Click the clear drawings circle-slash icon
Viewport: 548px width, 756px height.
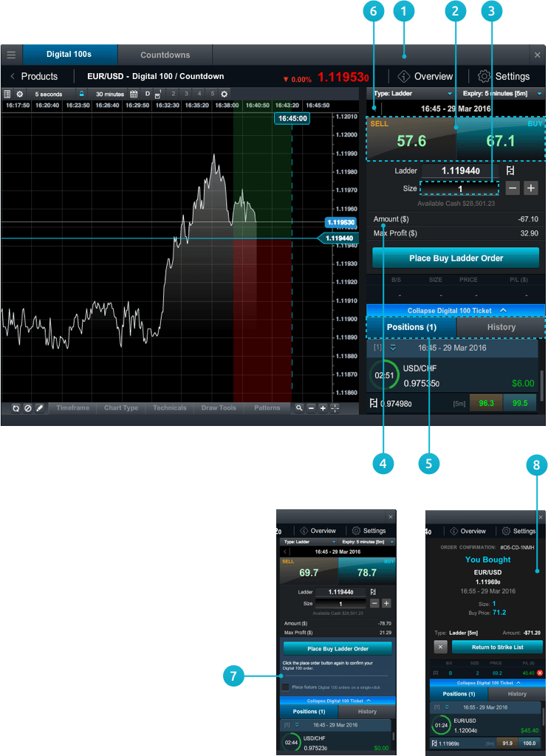pyautogui.click(x=28, y=408)
